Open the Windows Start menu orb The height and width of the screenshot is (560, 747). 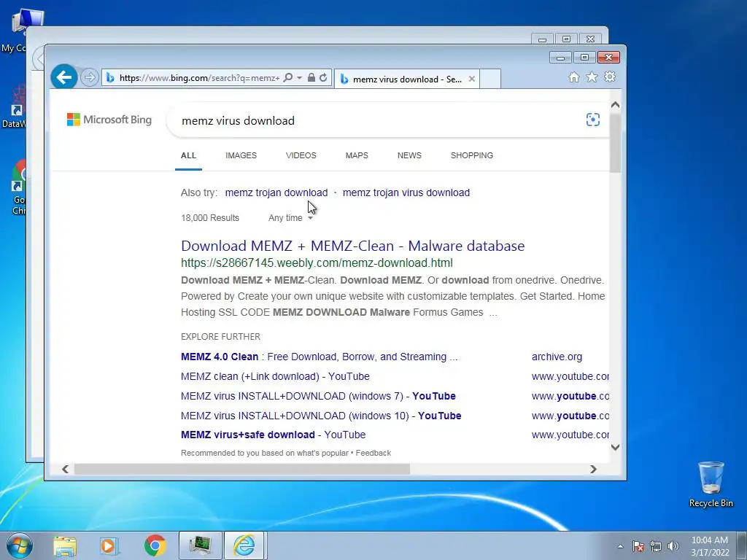coord(20,545)
